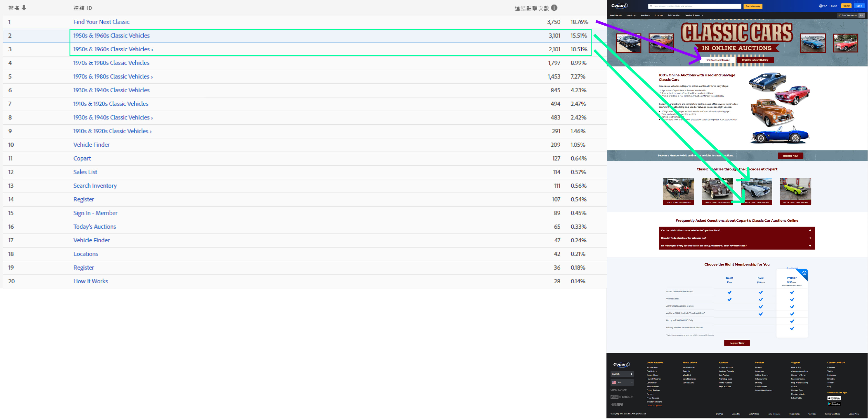Open the footer Facebook link
868x419 pixels.
(x=831, y=367)
